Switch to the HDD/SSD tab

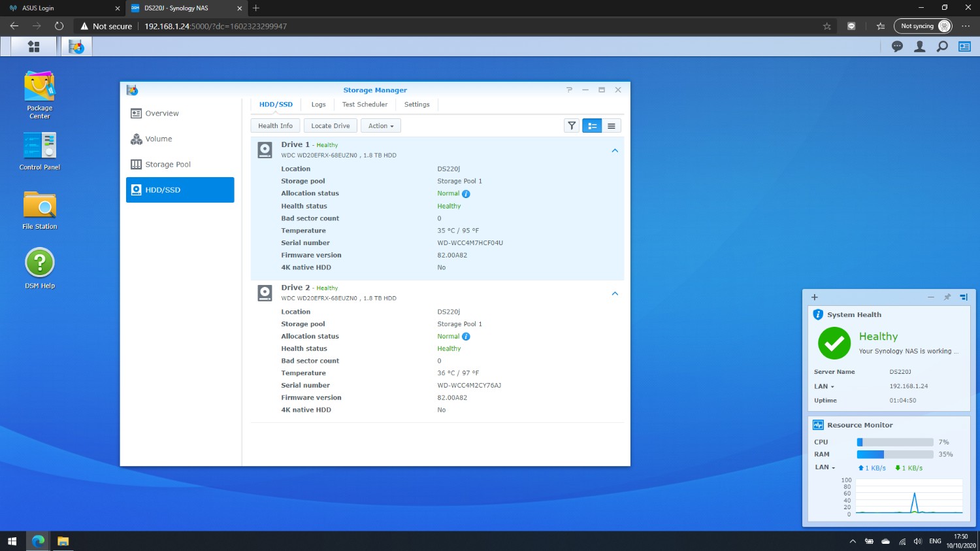[x=276, y=105]
